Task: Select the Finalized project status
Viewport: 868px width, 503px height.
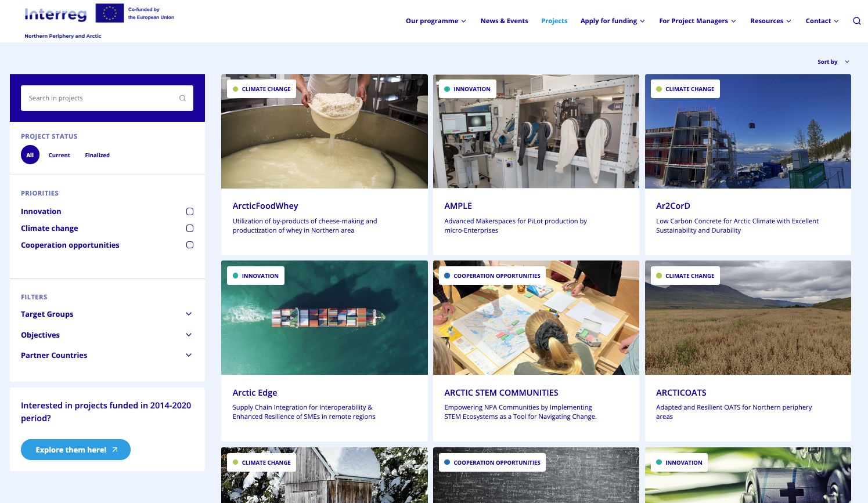Action: tap(97, 155)
